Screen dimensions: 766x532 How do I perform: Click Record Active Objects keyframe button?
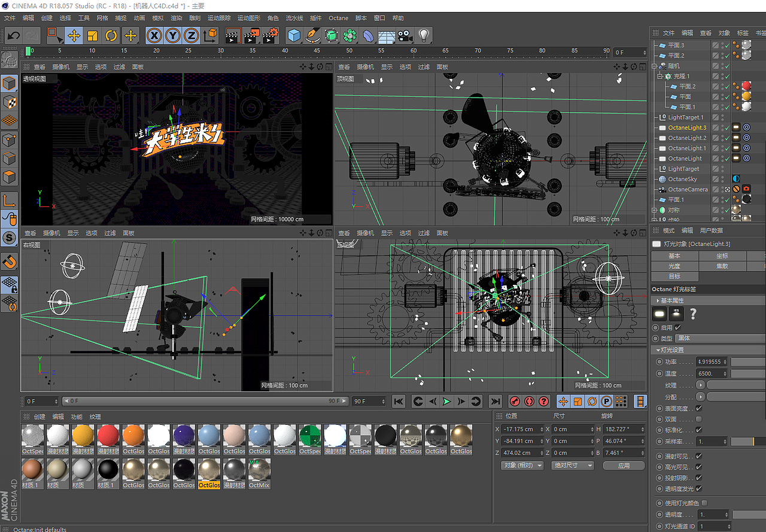515,401
